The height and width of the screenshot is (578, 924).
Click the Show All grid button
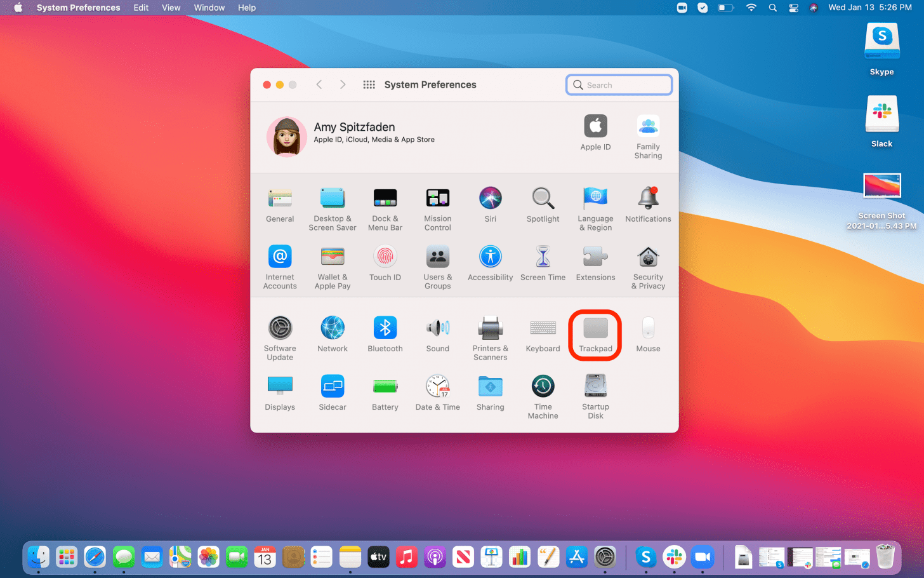coord(369,84)
